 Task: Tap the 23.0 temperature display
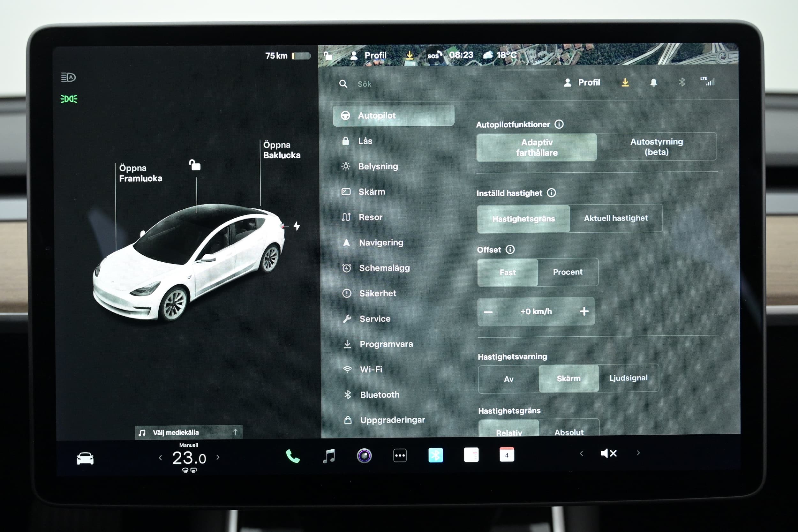point(189,458)
